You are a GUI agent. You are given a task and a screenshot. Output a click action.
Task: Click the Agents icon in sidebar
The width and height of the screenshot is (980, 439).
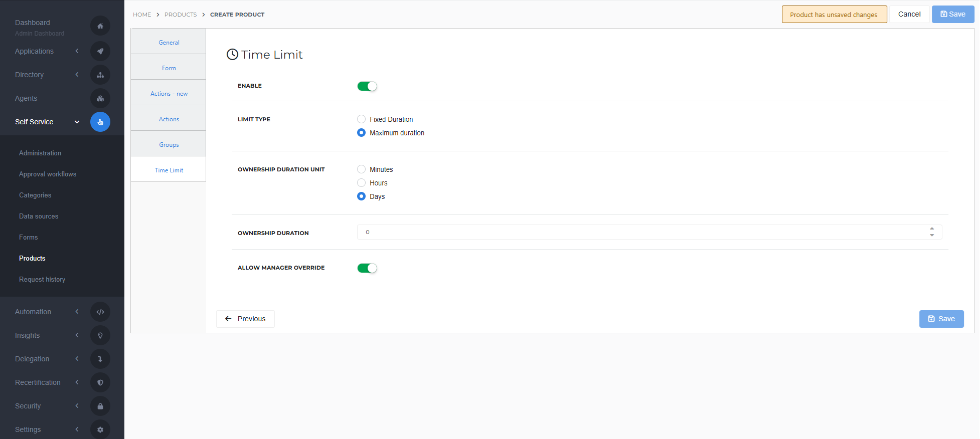click(100, 98)
